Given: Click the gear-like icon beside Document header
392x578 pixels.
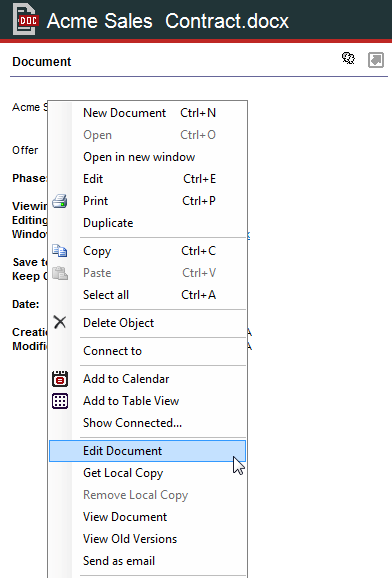Looking at the screenshot, I should (x=348, y=58).
